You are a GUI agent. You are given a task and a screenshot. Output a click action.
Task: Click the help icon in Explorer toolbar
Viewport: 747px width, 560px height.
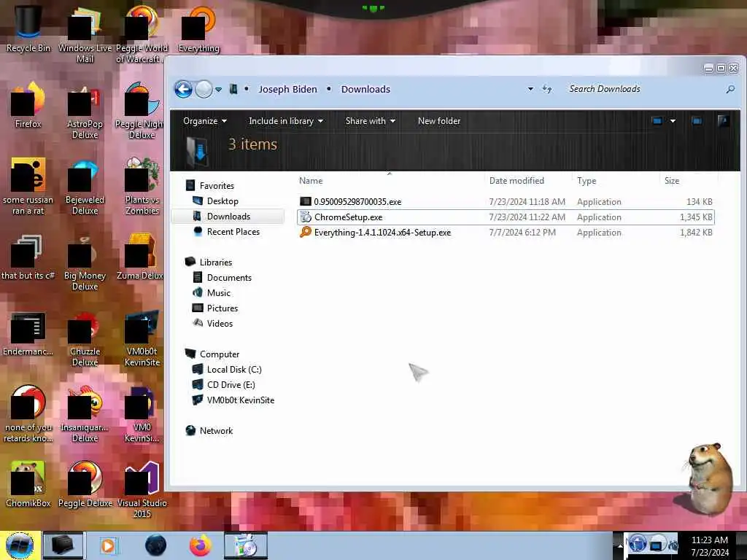click(723, 121)
